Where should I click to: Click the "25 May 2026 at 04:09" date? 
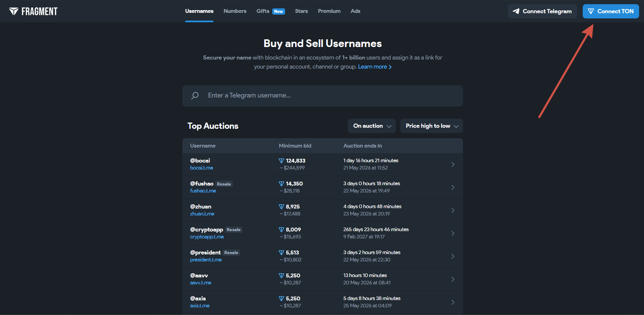368,306
